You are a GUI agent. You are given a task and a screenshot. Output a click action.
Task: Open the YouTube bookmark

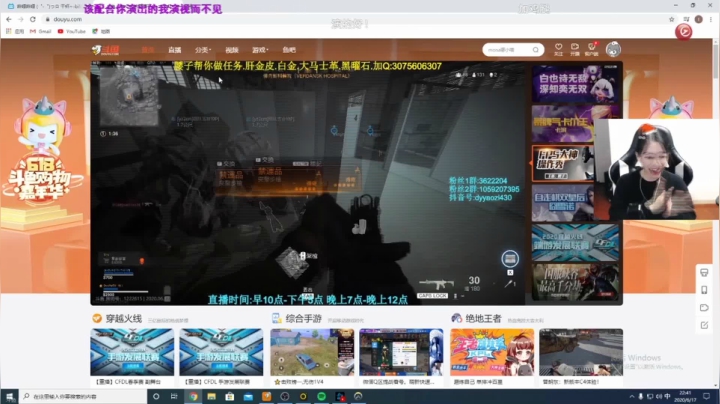click(72, 31)
